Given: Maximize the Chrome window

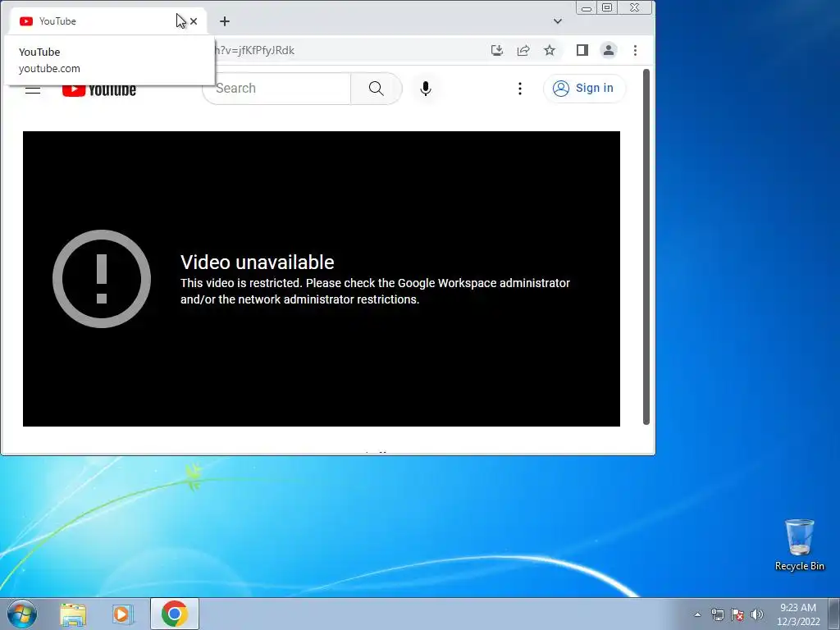Looking at the screenshot, I should 607,7.
